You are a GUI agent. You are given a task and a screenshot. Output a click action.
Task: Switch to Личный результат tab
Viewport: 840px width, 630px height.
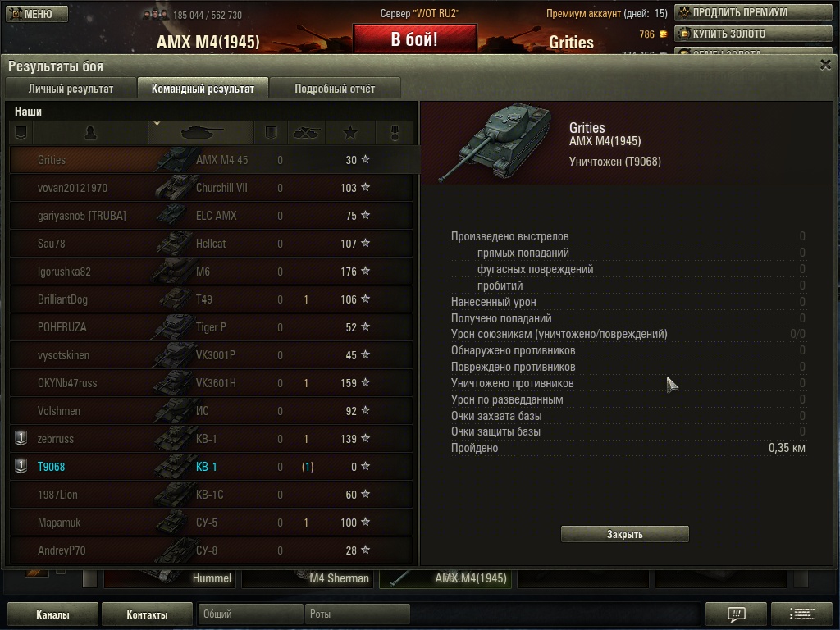(71, 89)
